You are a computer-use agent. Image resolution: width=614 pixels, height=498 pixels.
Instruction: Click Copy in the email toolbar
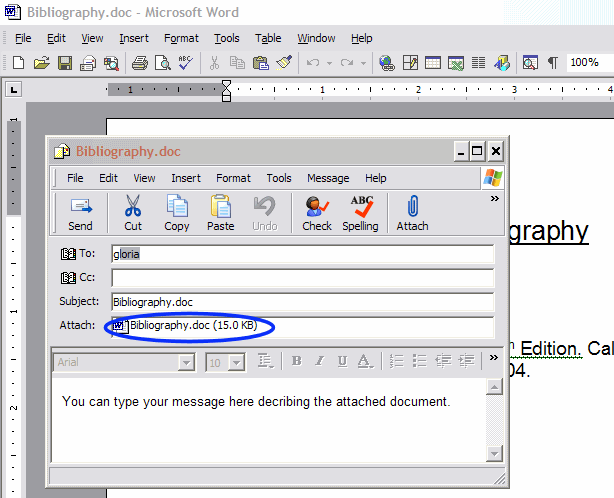[177, 214]
